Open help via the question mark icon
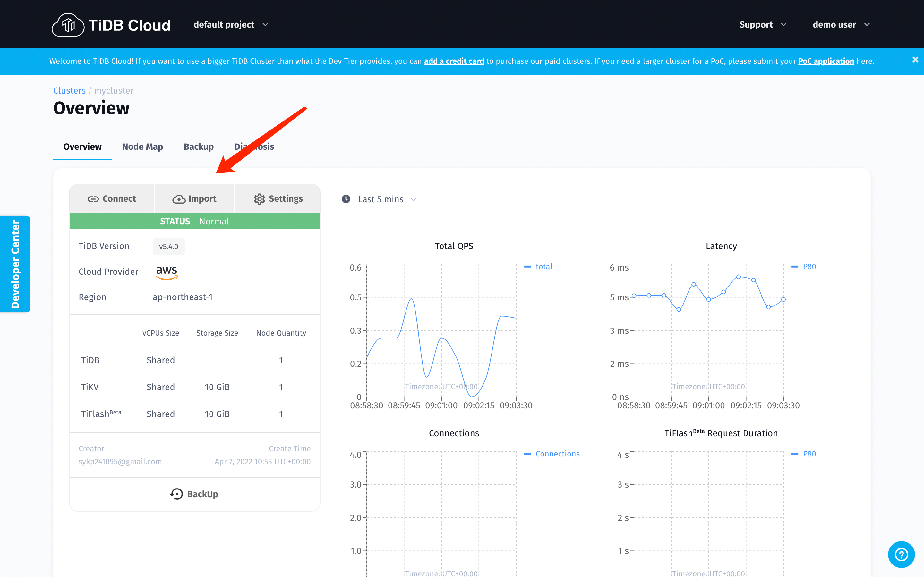This screenshot has width=924, height=577. [901, 554]
